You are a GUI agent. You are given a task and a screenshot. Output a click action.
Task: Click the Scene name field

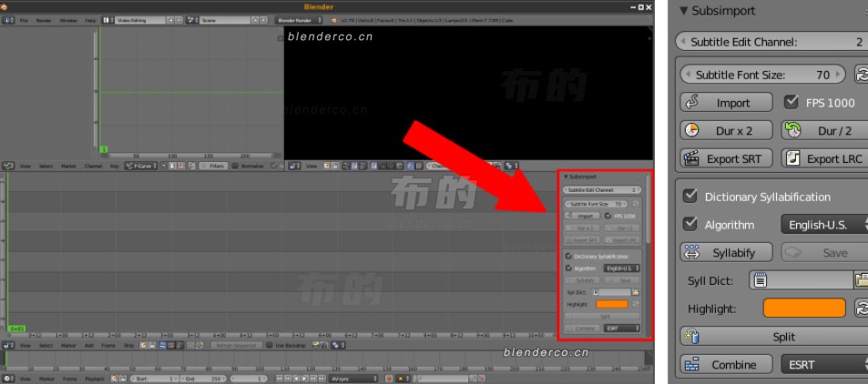225,20
